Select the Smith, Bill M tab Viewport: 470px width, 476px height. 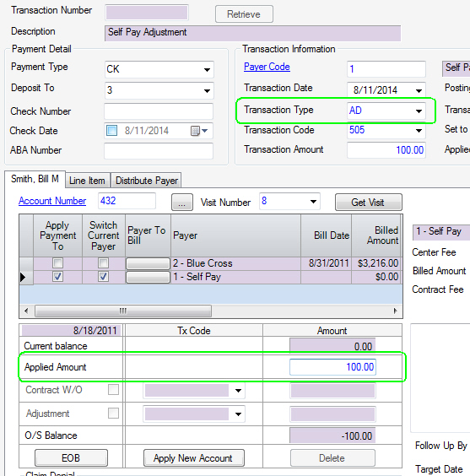(x=35, y=179)
